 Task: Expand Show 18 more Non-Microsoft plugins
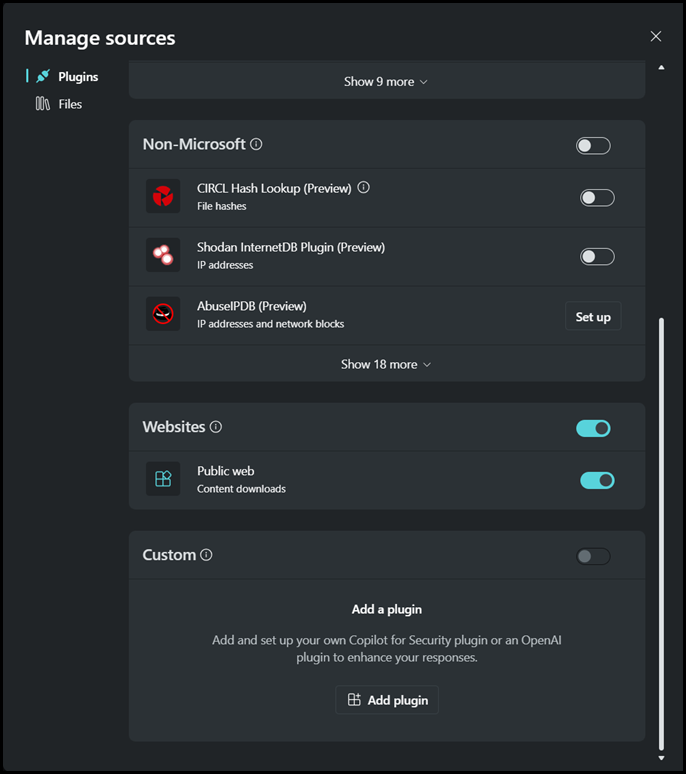[385, 364]
